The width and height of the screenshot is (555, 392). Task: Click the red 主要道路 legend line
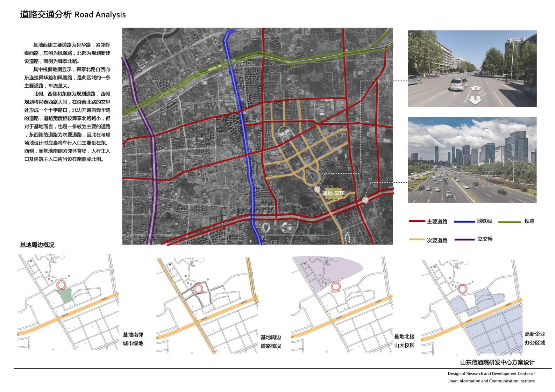[417, 222]
